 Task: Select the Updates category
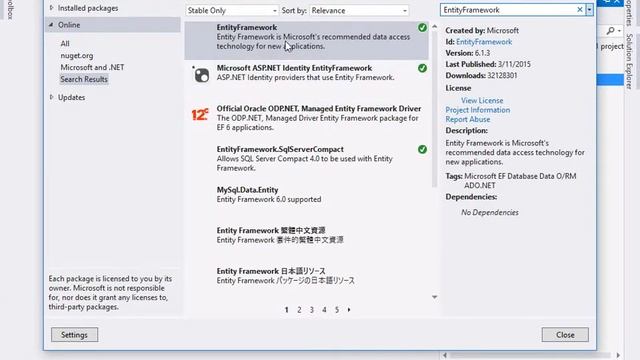[x=71, y=98]
